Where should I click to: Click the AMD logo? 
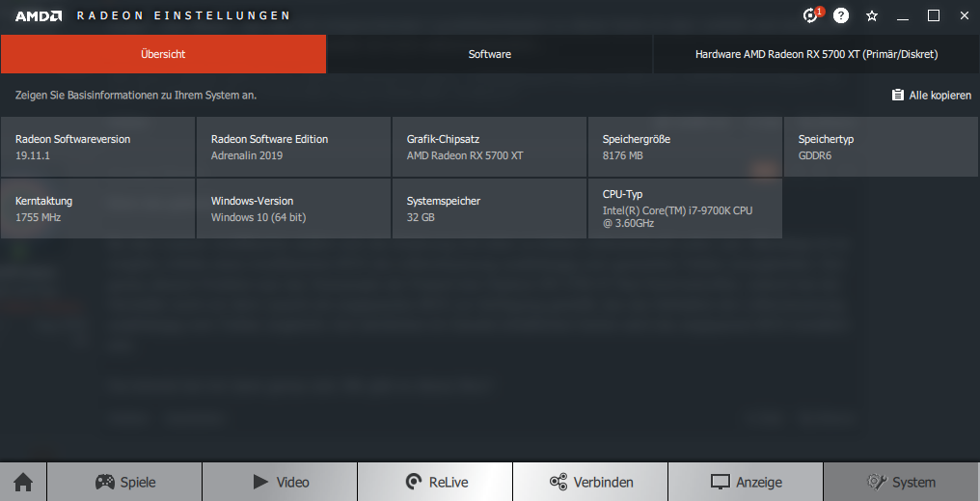[39, 15]
